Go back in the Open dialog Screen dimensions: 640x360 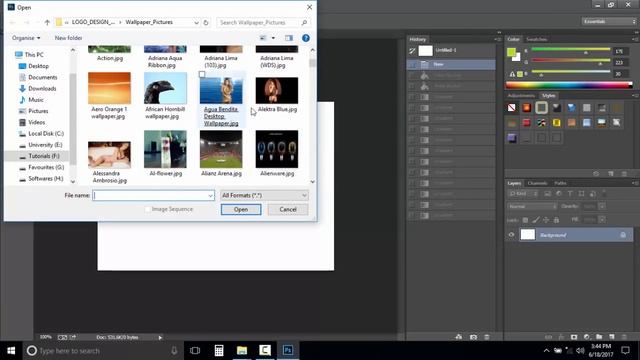coord(13,22)
